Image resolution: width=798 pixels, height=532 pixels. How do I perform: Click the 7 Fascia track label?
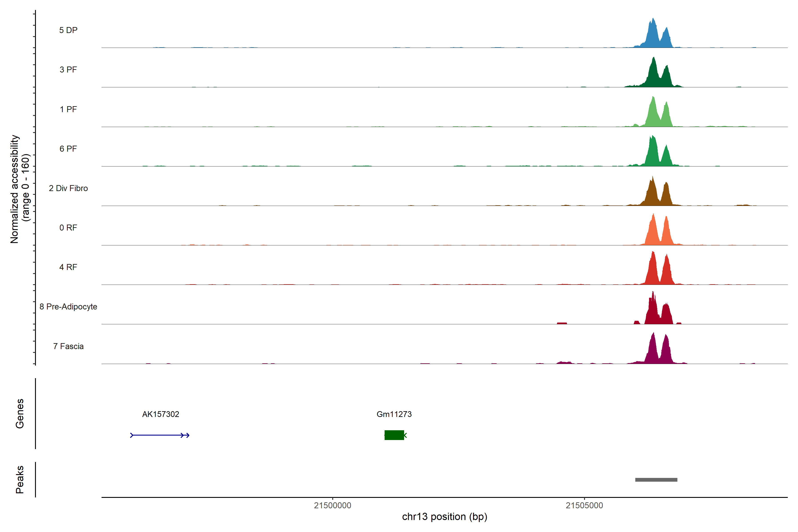tap(68, 346)
